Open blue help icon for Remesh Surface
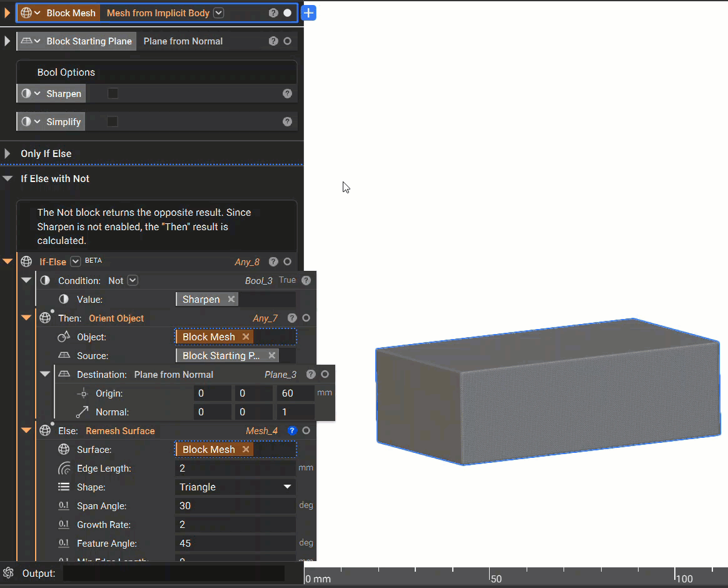The width and height of the screenshot is (728, 588). 292,430
